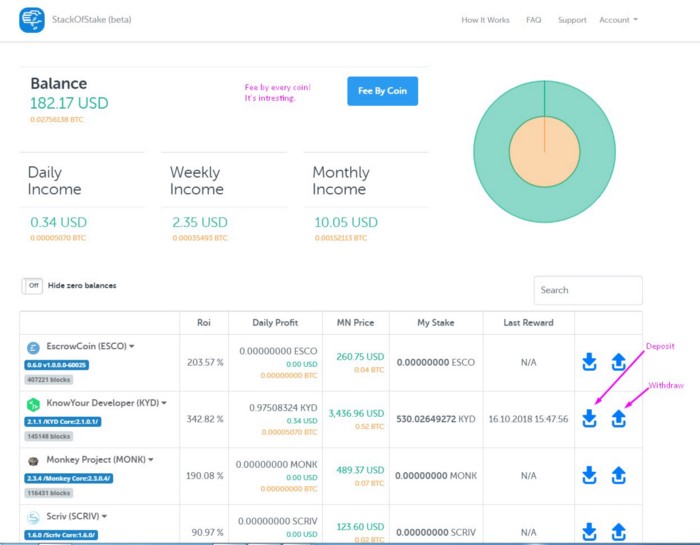This screenshot has width=700, height=545.
Task: Click the 16.10.2018 15:47:56 last reward
Action: click(x=529, y=419)
